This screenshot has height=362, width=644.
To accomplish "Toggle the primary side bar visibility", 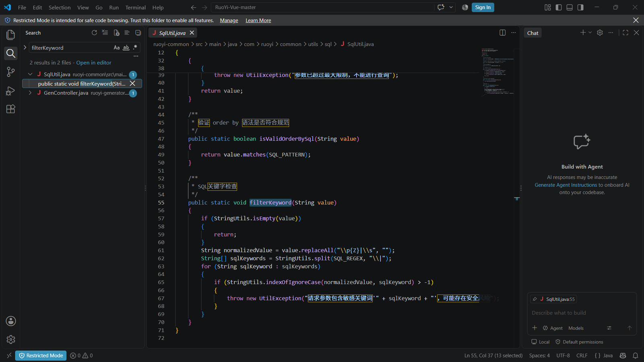I will point(559,7).
